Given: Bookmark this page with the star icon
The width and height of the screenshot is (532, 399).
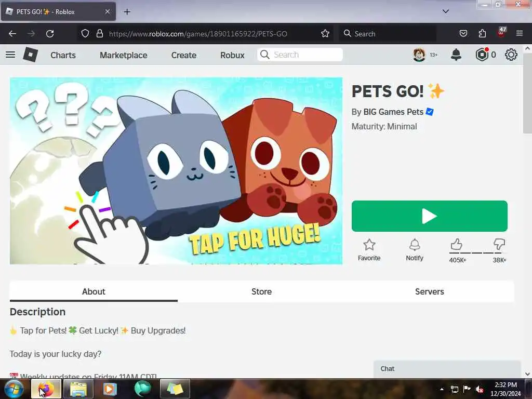Looking at the screenshot, I should [x=325, y=33].
